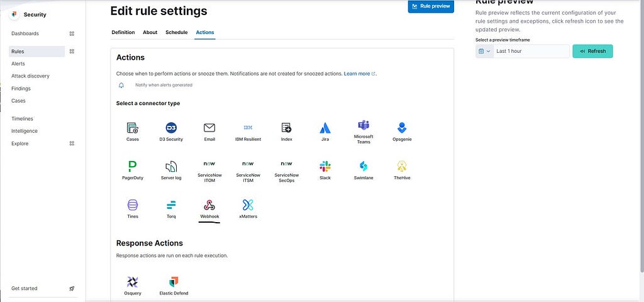644x302 pixels.
Task: Click the Get started rocket icon
Action: pyautogui.click(x=72, y=288)
